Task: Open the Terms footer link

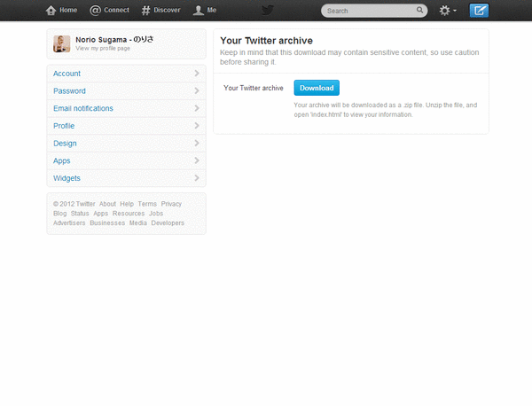Action: click(x=147, y=204)
